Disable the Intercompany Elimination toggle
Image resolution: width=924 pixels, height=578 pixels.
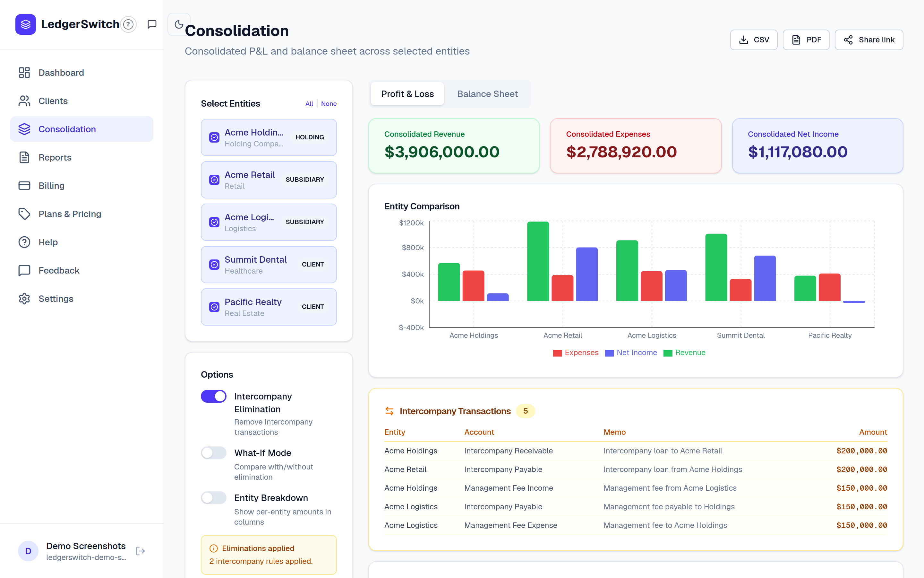pos(214,397)
